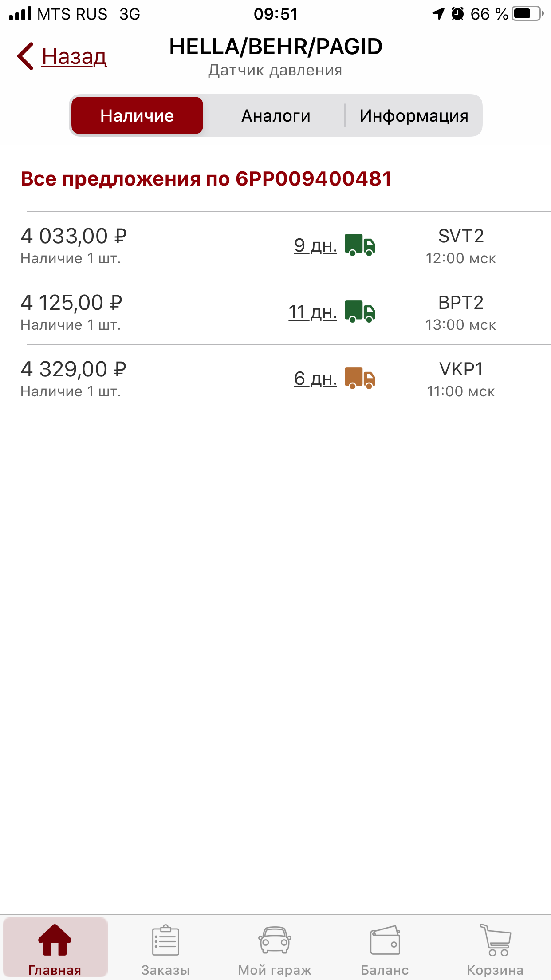Viewport: 551px width, 980px height.
Task: Tap green truck icon for SVT2 offer
Action: tap(360, 245)
